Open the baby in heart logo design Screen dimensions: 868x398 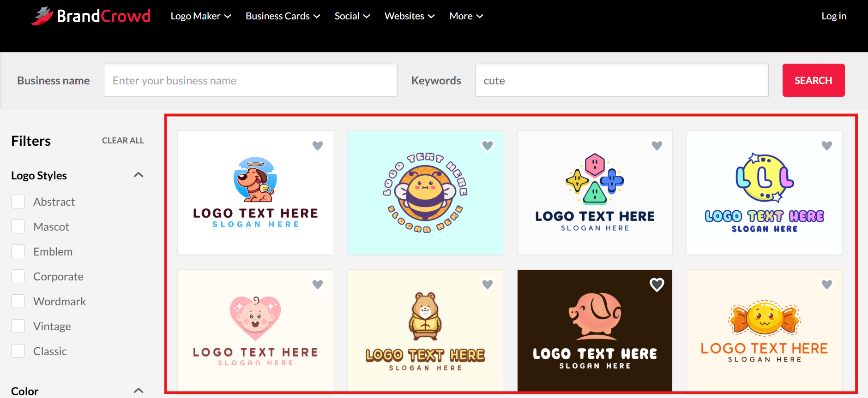pos(255,330)
